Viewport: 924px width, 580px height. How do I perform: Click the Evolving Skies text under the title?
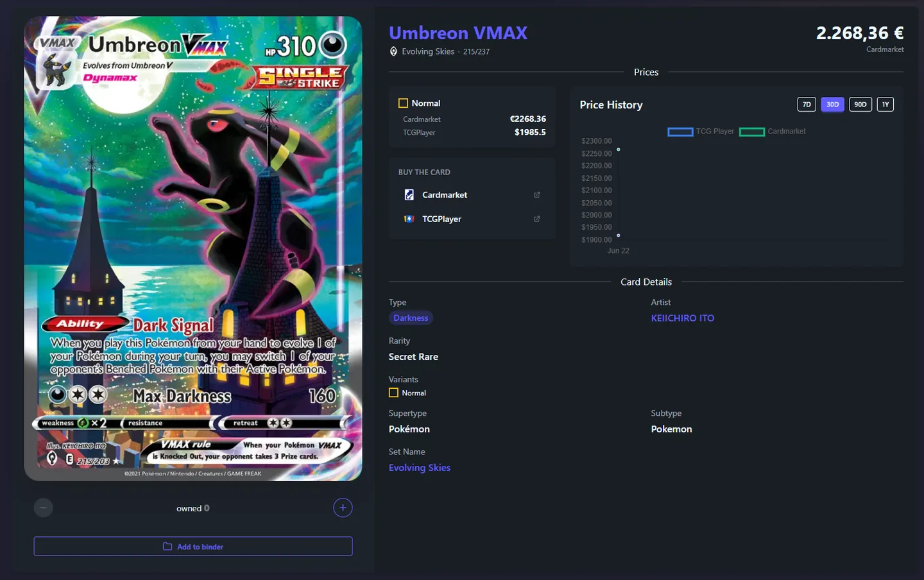(x=428, y=51)
